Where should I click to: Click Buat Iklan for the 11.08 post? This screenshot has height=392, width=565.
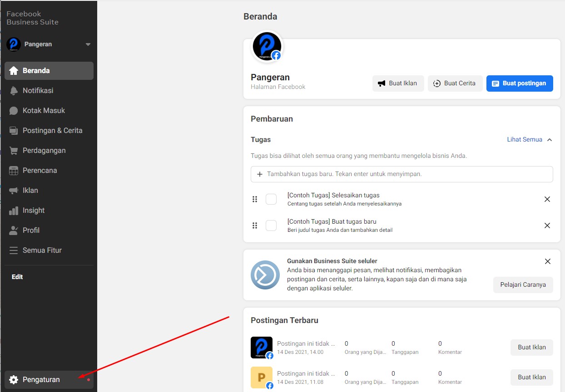click(532, 377)
